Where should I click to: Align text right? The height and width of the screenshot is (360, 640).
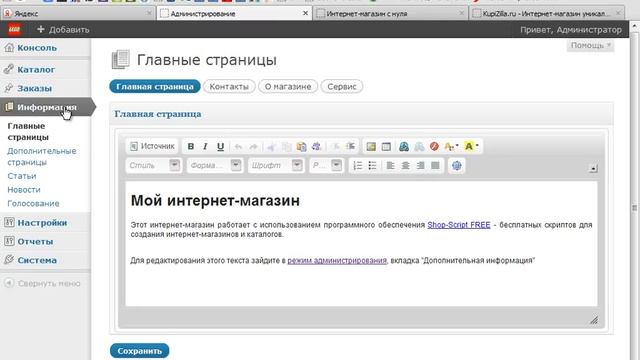(x=420, y=165)
